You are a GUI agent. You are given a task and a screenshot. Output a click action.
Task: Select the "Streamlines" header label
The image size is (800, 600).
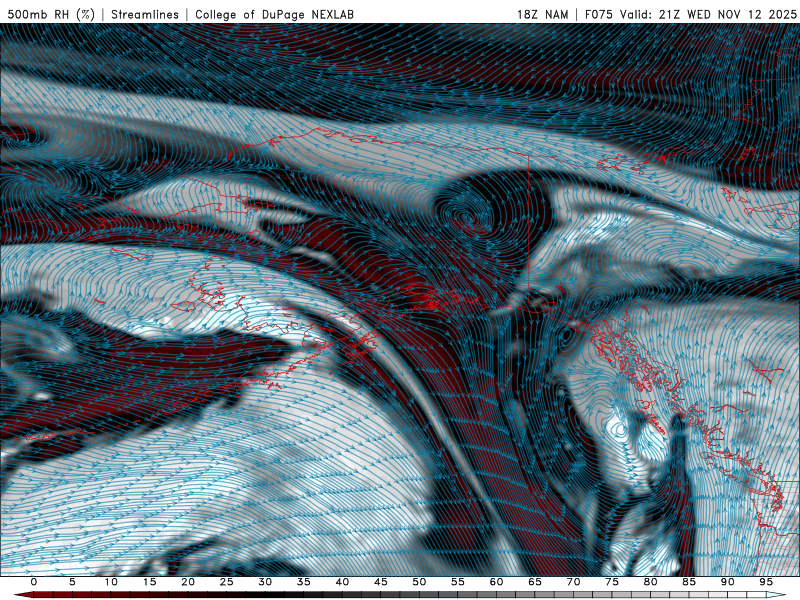(x=145, y=14)
